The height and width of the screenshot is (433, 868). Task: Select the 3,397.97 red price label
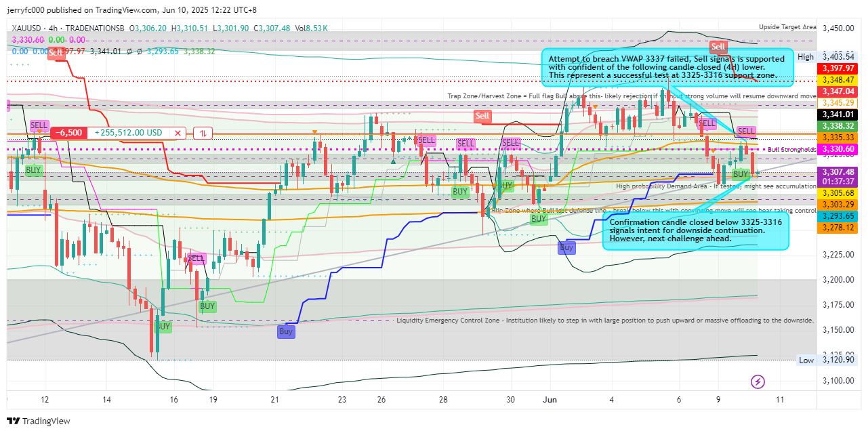838,69
